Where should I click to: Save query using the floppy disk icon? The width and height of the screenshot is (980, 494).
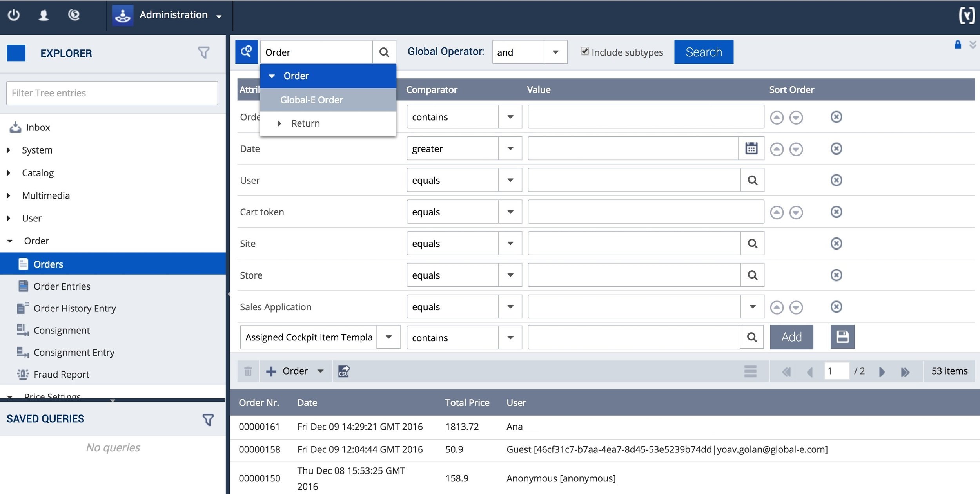[842, 337]
